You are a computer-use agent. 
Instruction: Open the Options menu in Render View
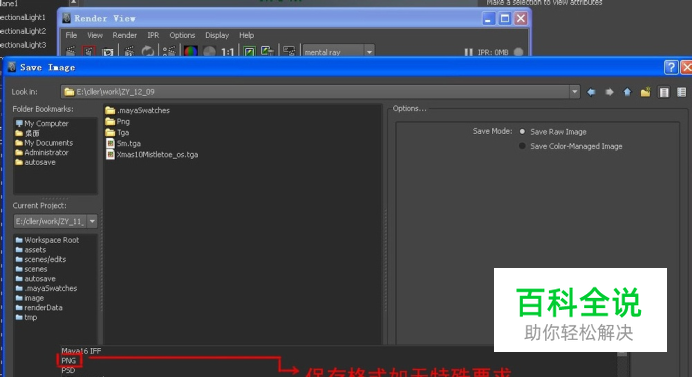[x=182, y=35]
